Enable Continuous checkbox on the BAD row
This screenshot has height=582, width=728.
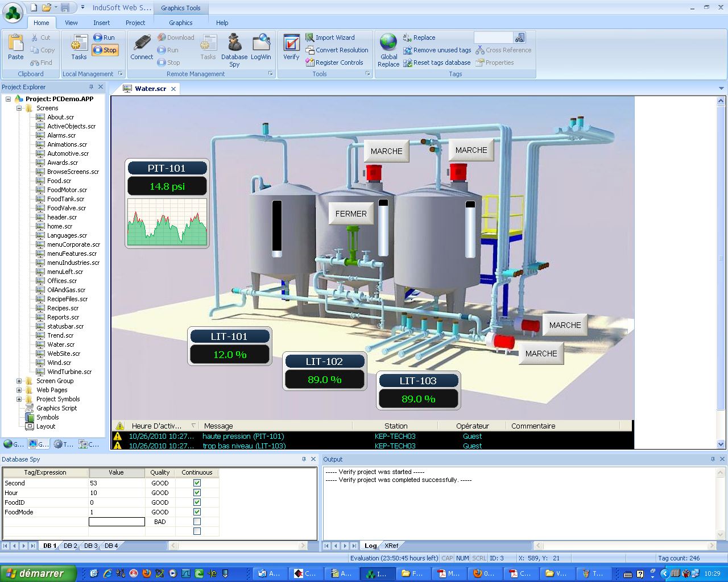197,522
